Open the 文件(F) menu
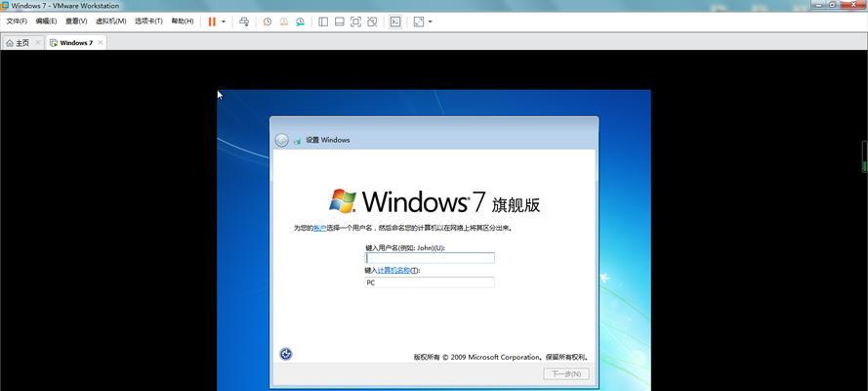Image resolution: width=868 pixels, height=391 pixels. click(x=17, y=22)
